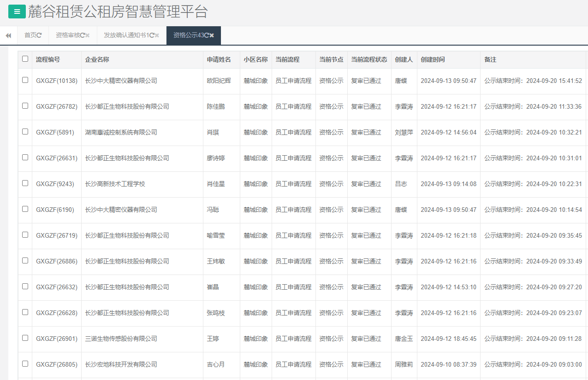
Task: Click flow number GXGZF(5891)
Action: point(56,132)
